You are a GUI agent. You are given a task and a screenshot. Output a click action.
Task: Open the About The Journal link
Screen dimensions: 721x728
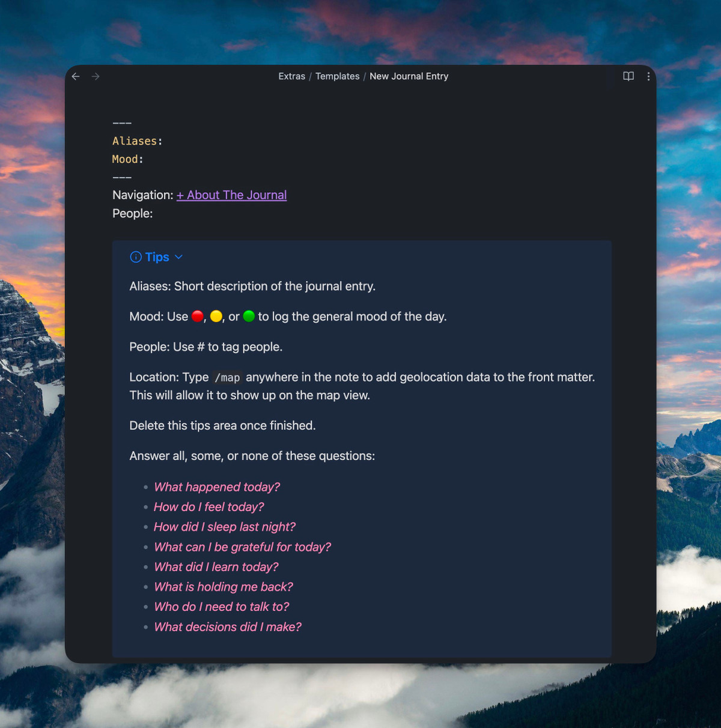click(x=231, y=195)
